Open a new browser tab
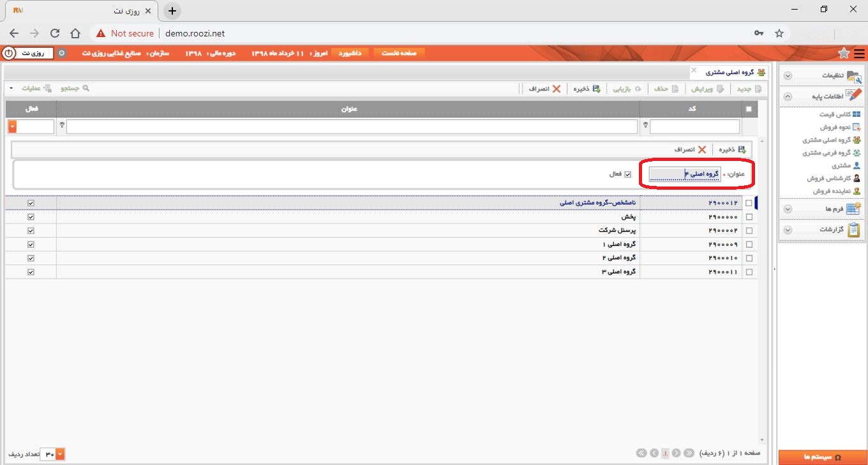The image size is (868, 465). (172, 11)
